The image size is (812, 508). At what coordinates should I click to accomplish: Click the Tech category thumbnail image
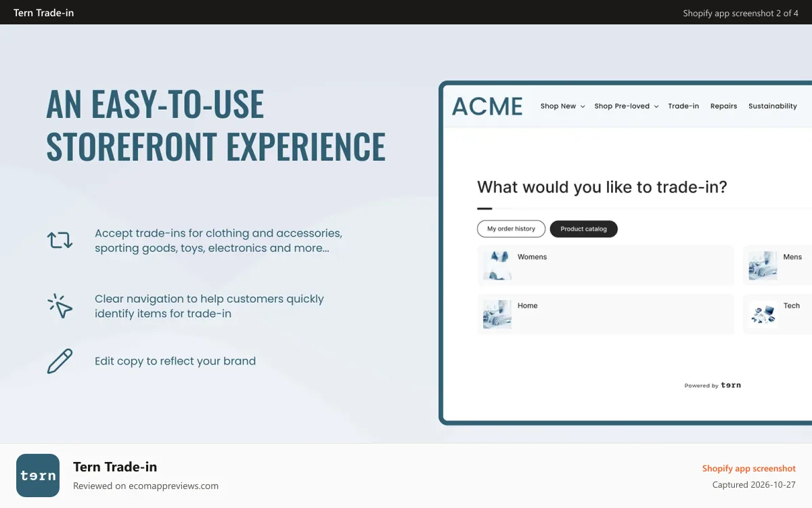763,314
